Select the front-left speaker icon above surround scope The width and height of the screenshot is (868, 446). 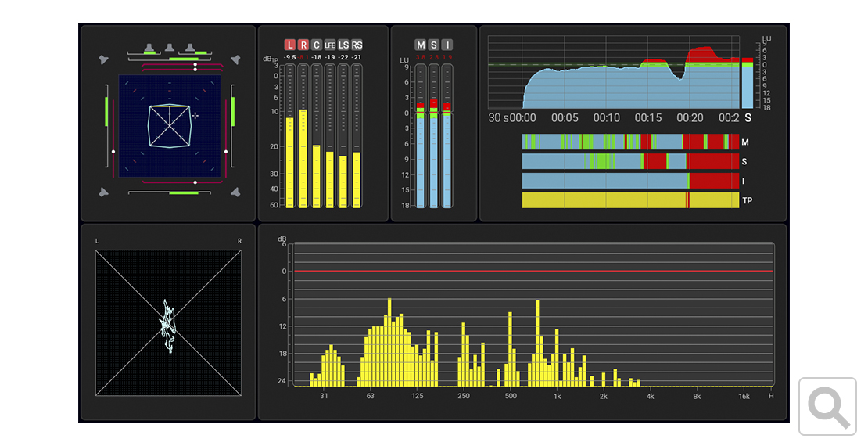(x=149, y=49)
